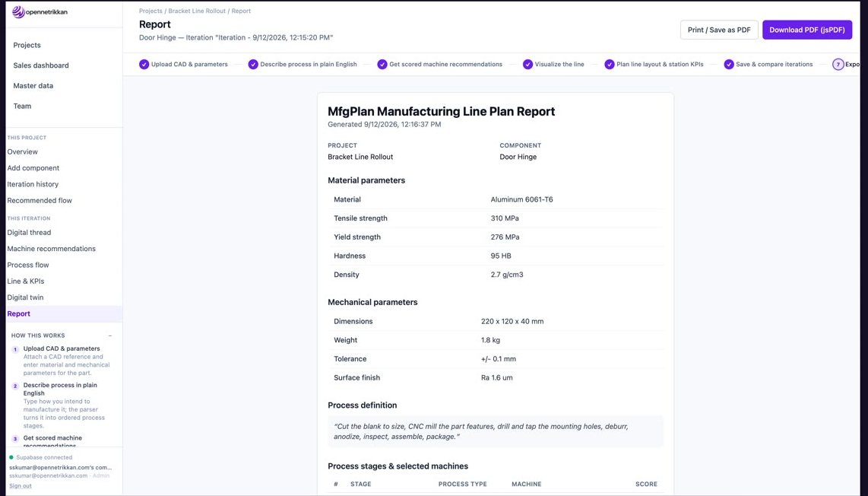The height and width of the screenshot is (496, 868).
Task: Select Add component
Action: 33,168
